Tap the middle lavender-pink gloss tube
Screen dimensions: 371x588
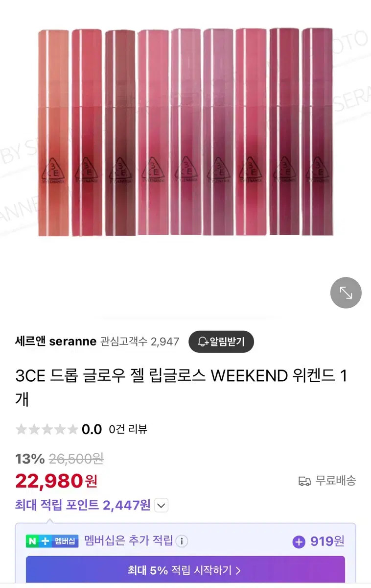(185, 132)
